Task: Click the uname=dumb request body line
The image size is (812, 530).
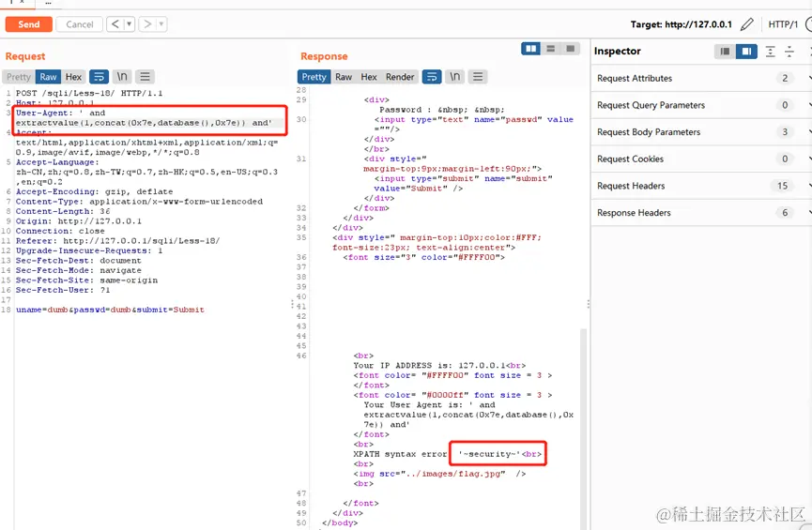Action: pos(110,310)
